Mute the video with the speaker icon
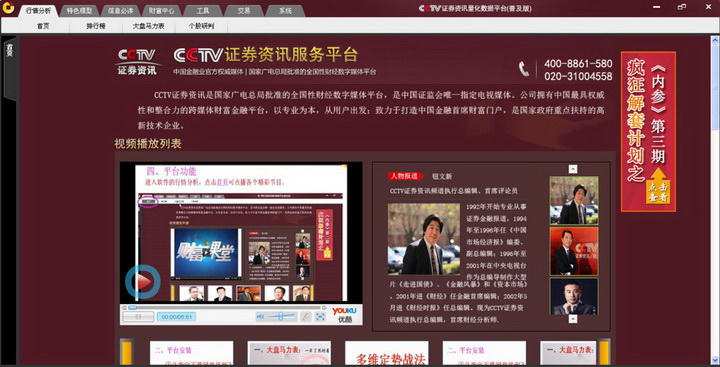 [x=261, y=316]
